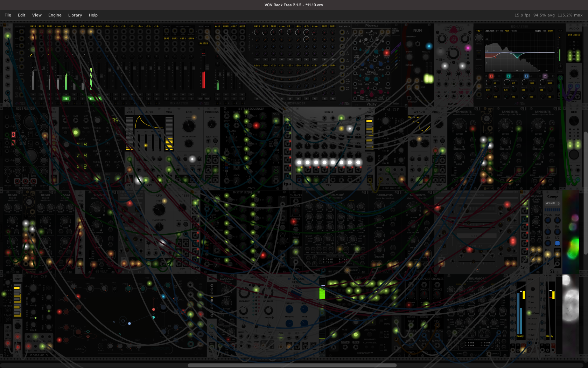Image resolution: width=588 pixels, height=368 pixels.
Task: Open the Engine menu
Action: click(55, 15)
